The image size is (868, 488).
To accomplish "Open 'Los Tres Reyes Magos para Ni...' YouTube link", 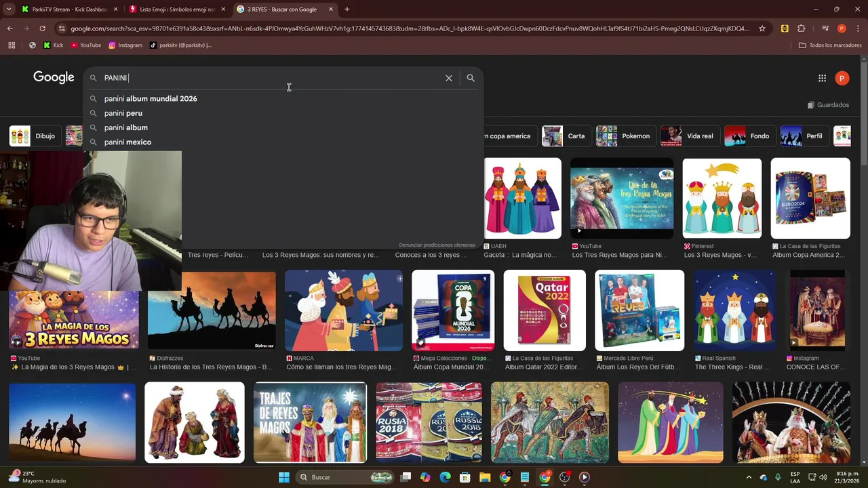I will [x=620, y=256].
